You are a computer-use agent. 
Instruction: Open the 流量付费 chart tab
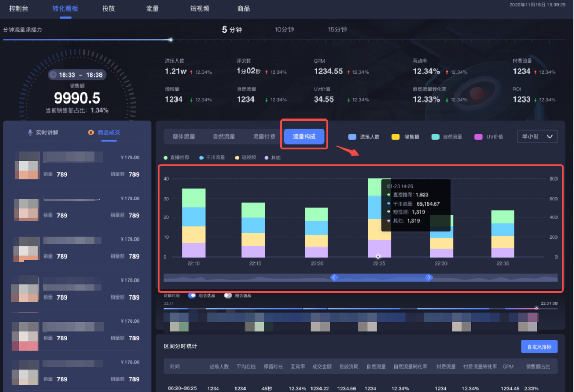point(264,137)
